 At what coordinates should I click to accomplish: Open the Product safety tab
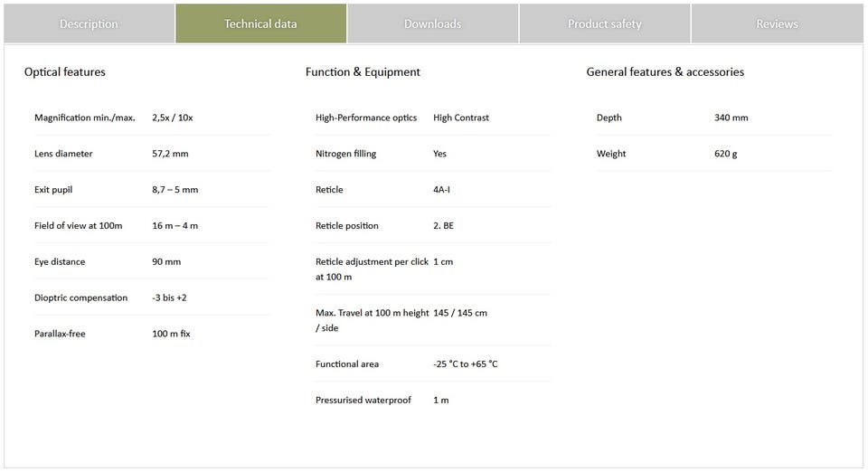point(605,24)
